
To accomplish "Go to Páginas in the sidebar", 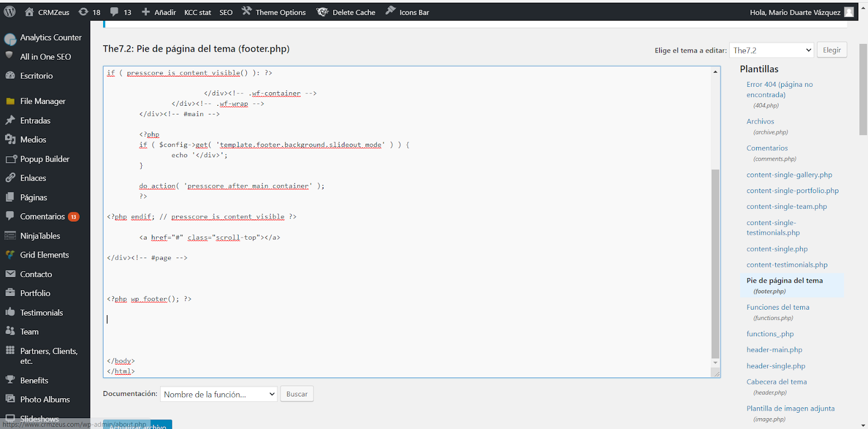I will [x=34, y=197].
